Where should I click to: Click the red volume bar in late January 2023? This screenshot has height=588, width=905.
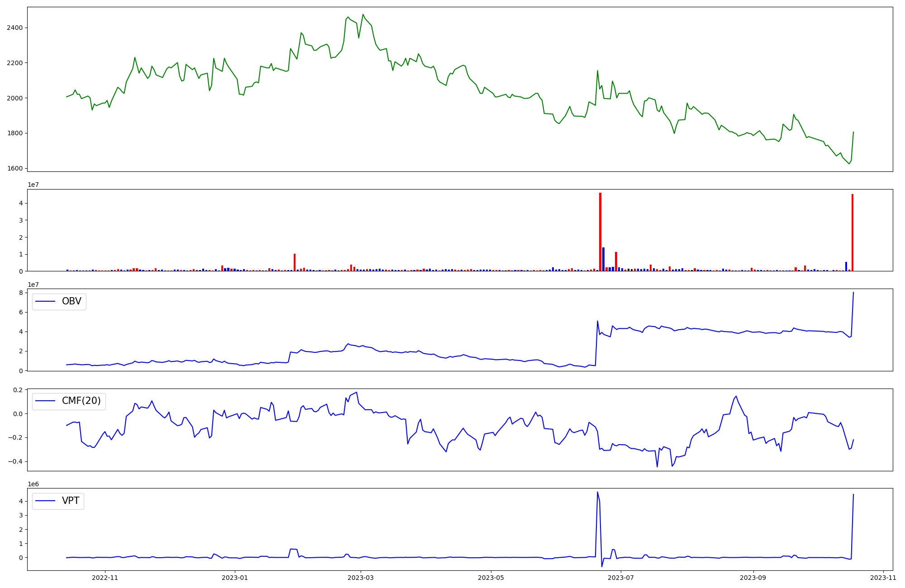point(295,262)
